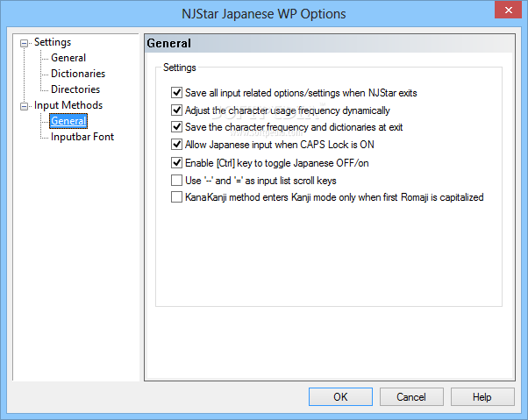Uncheck Allow Japanese input when CAPS Lock ON
Screen dimensions: 528x420
(176, 145)
